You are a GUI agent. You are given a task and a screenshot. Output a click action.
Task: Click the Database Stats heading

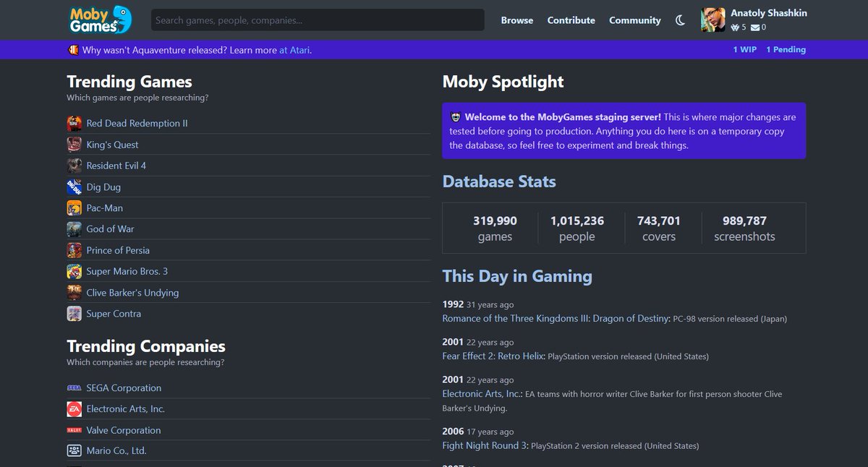point(499,181)
